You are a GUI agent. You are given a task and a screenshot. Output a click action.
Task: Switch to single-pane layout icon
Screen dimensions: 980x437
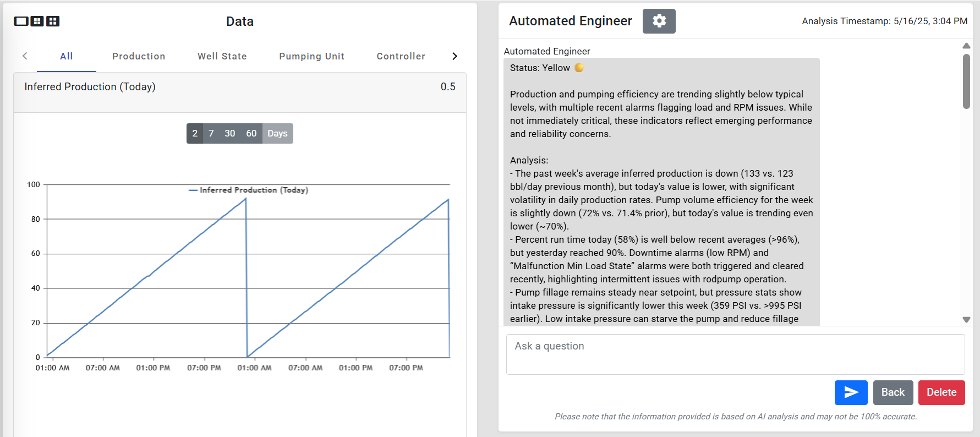(x=21, y=21)
